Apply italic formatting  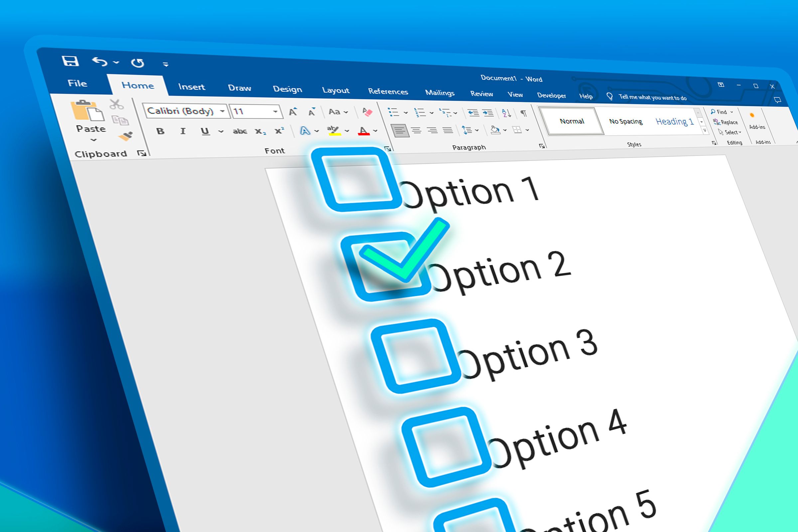pos(183,131)
